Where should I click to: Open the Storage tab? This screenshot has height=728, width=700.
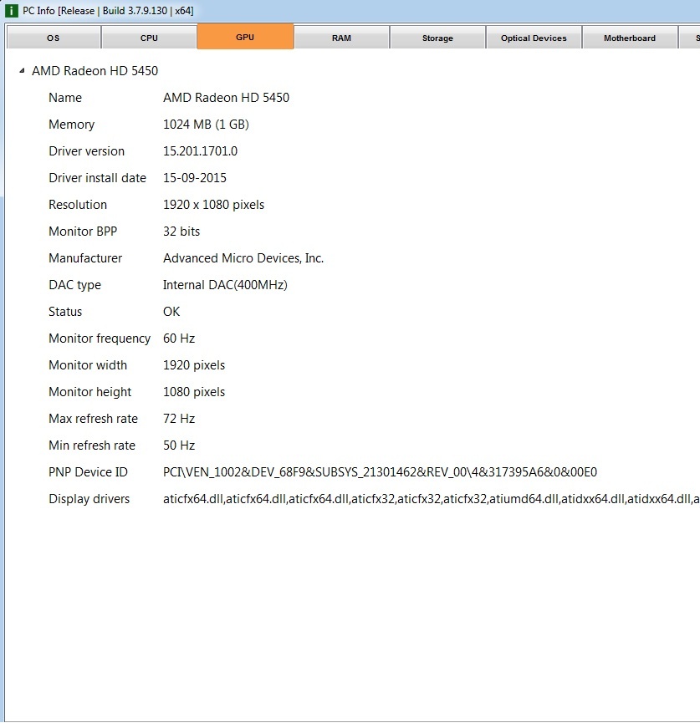tap(437, 38)
